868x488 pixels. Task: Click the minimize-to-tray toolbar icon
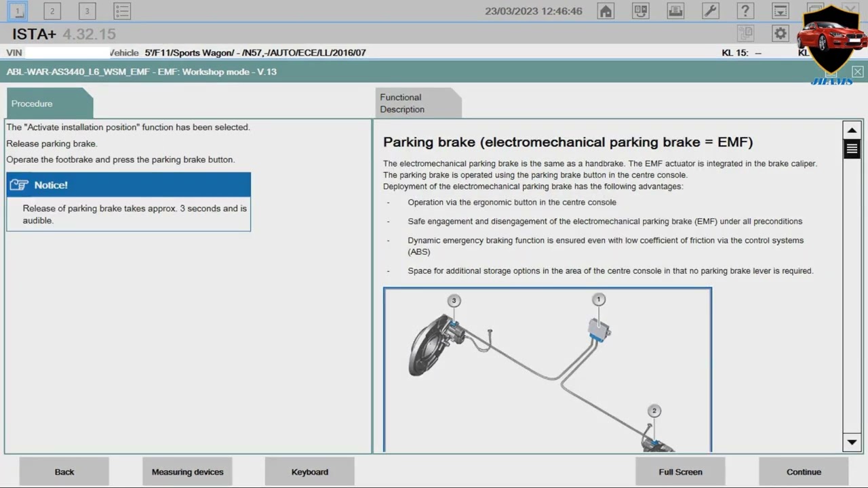(781, 11)
